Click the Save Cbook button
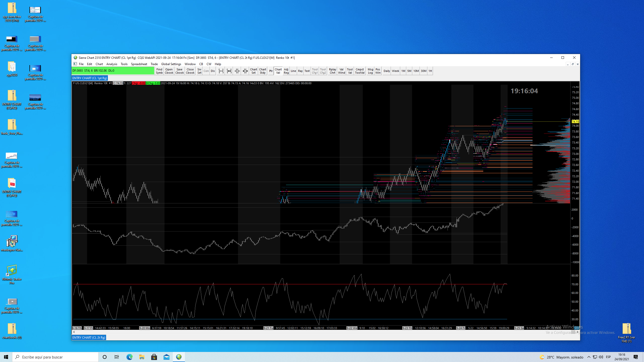 tap(179, 71)
